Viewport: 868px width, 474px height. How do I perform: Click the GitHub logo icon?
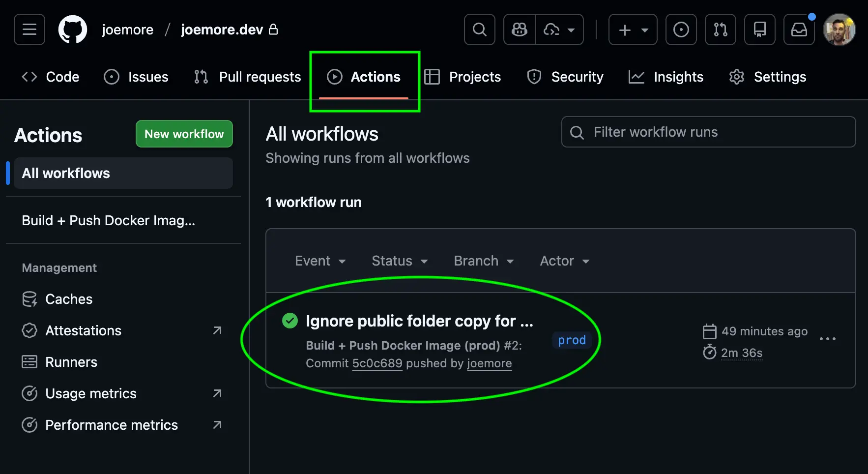(x=73, y=30)
